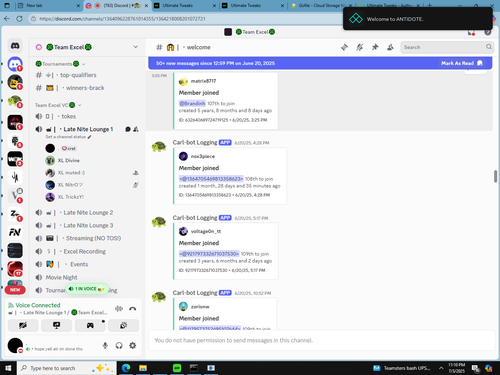500x375 pixels.
Task: Click Type here to search taskbar box
Action: (67, 368)
